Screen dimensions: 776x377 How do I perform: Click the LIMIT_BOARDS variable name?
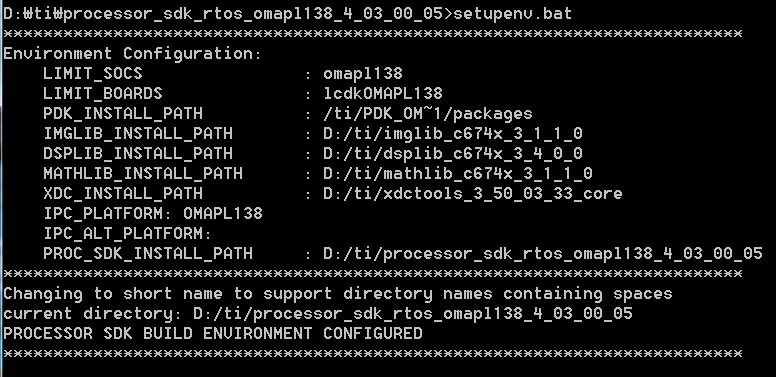pos(102,94)
